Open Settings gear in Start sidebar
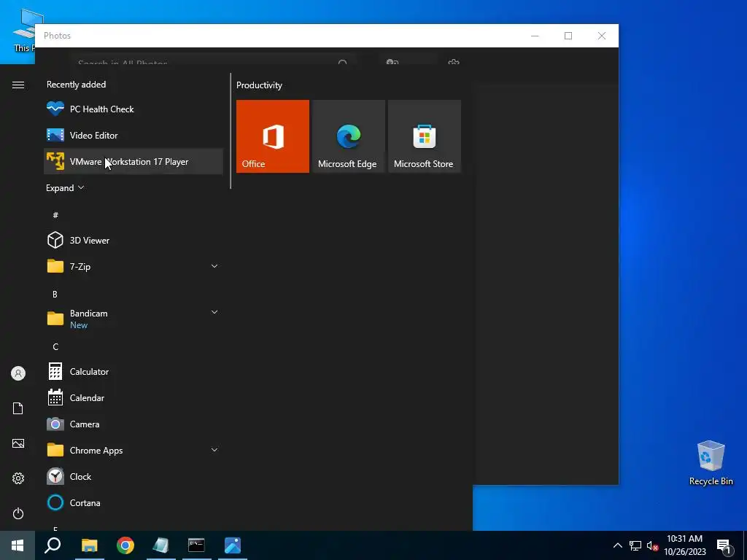This screenshot has height=560, width=747. click(x=18, y=478)
